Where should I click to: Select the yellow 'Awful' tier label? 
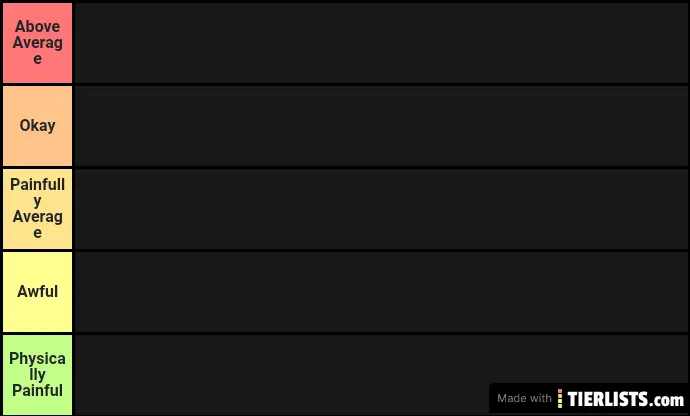tap(37, 292)
